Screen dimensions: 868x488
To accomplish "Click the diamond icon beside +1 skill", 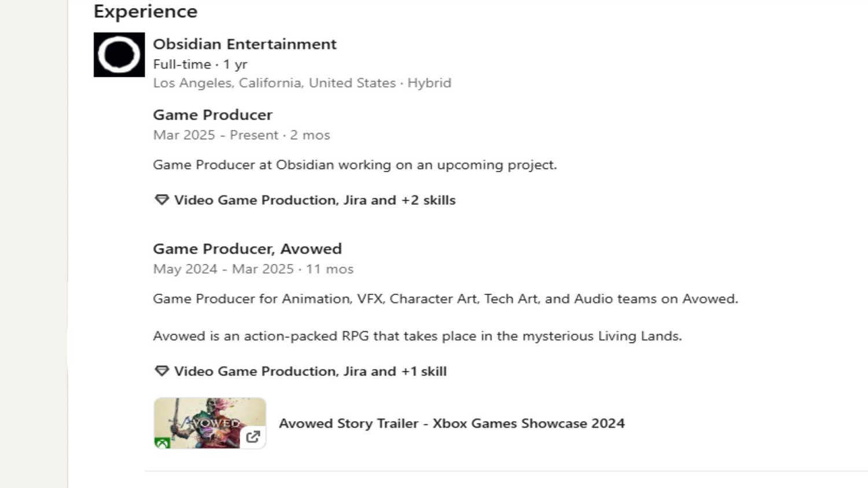I will pyautogui.click(x=161, y=371).
